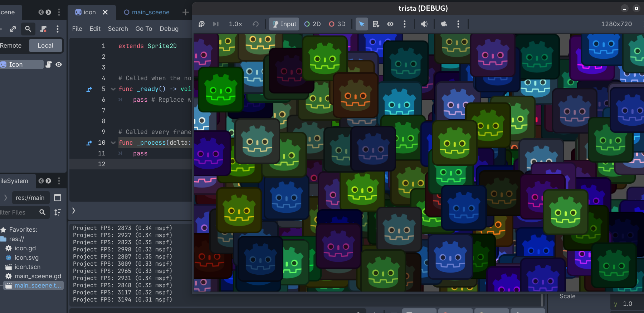Viewport: 644px width, 313px height.
Task: Mute game audio with the speaker icon
Action: tap(424, 24)
